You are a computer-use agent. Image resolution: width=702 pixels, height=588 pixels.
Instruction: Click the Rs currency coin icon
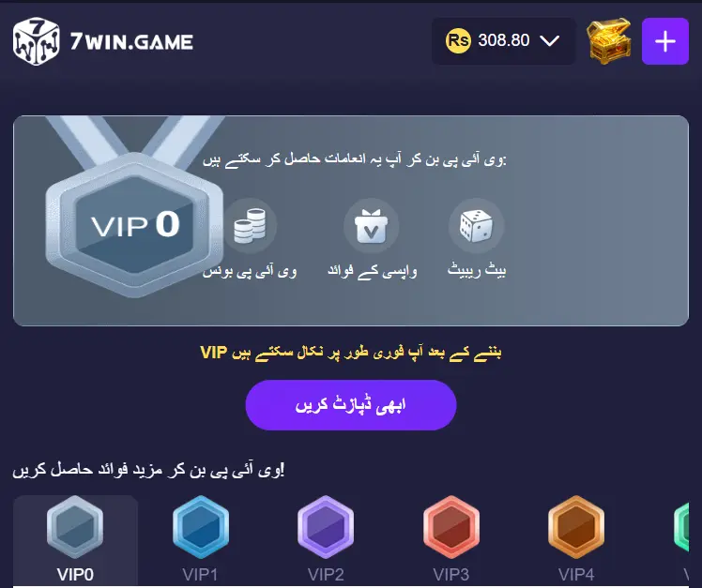pyautogui.click(x=458, y=40)
